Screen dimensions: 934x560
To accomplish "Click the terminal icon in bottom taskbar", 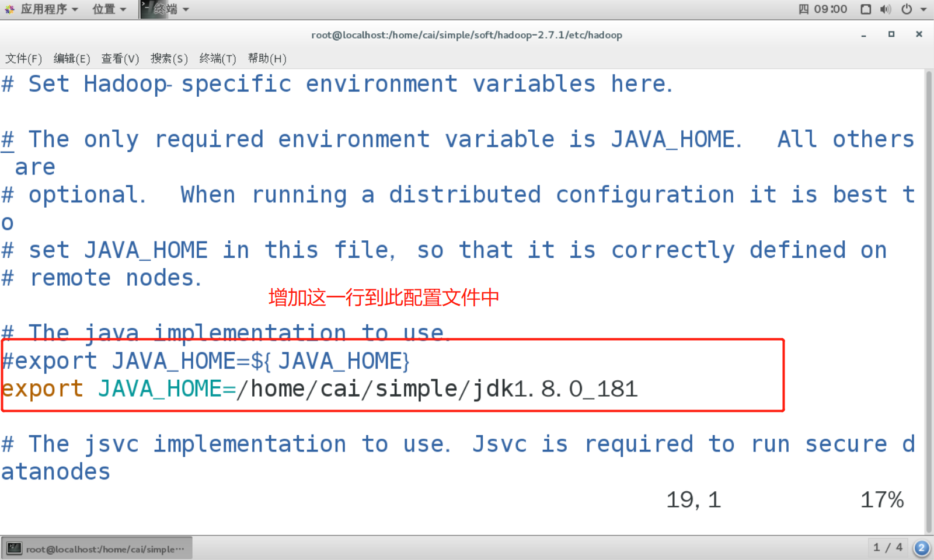I will click(14, 549).
